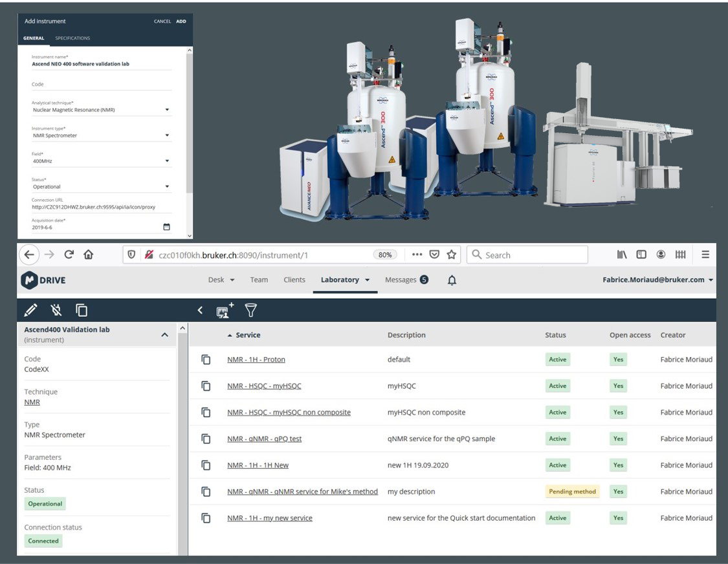Copy the NMR - 1H - my new service row

click(206, 518)
